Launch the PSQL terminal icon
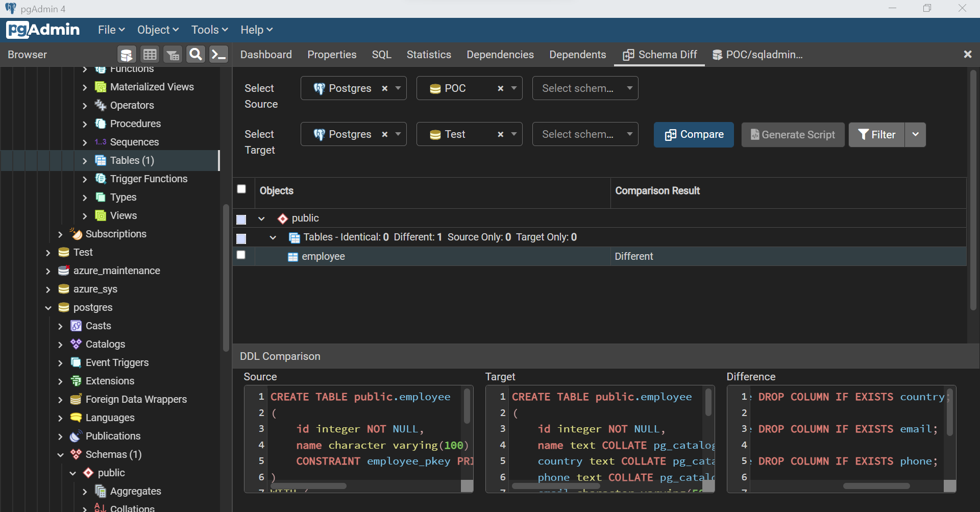 [219, 54]
